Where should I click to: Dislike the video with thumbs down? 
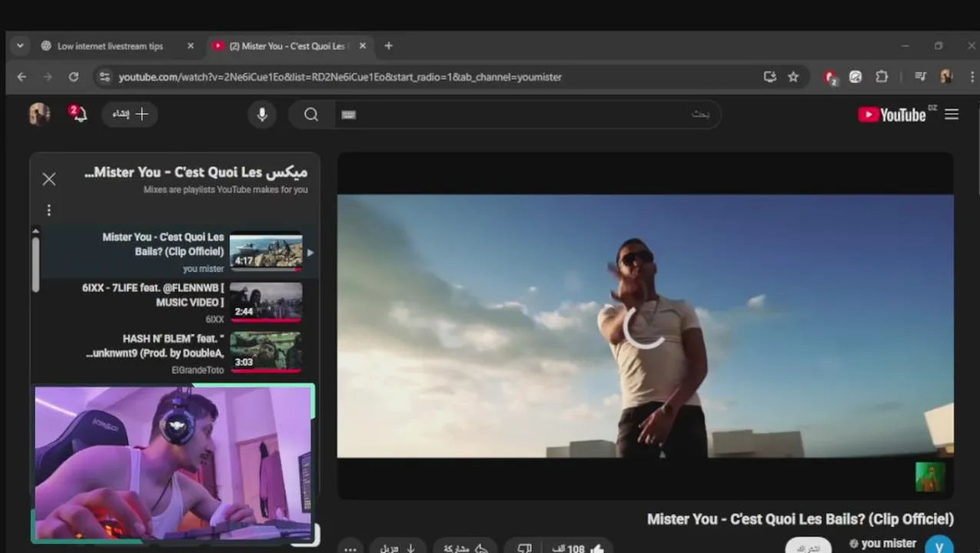[524, 548]
